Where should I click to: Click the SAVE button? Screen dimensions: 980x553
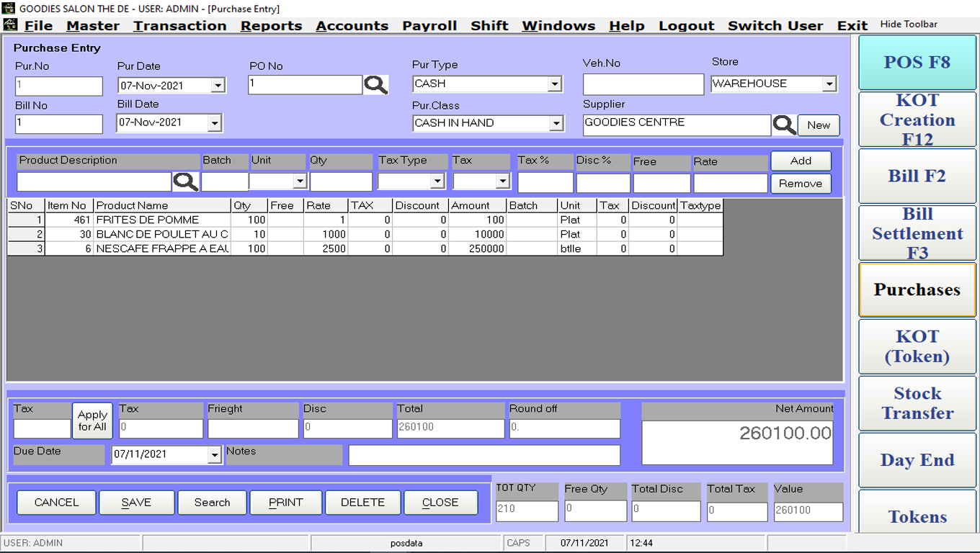(136, 503)
